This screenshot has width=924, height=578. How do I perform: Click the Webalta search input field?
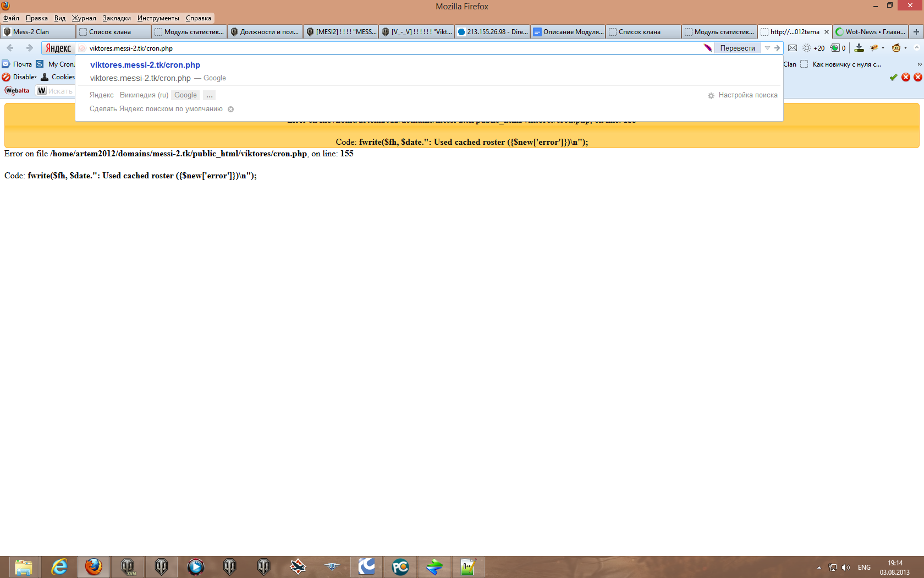tap(61, 91)
